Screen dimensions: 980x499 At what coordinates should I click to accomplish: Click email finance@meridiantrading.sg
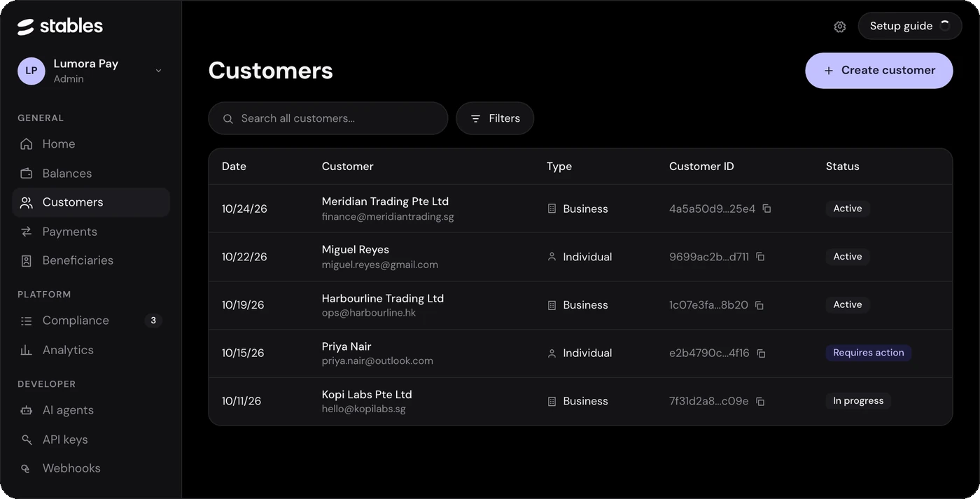388,217
